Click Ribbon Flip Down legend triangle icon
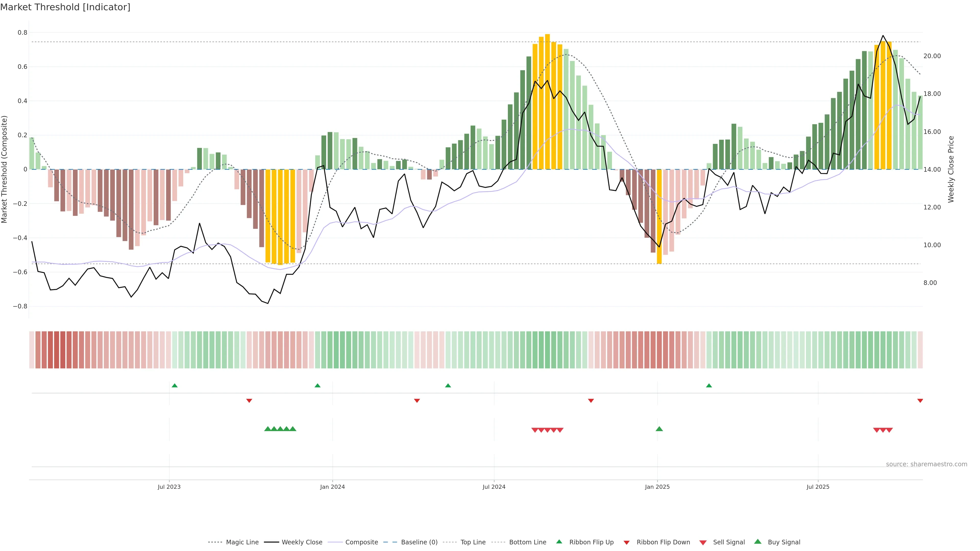Screen dimensions: 980x551 (x=627, y=543)
